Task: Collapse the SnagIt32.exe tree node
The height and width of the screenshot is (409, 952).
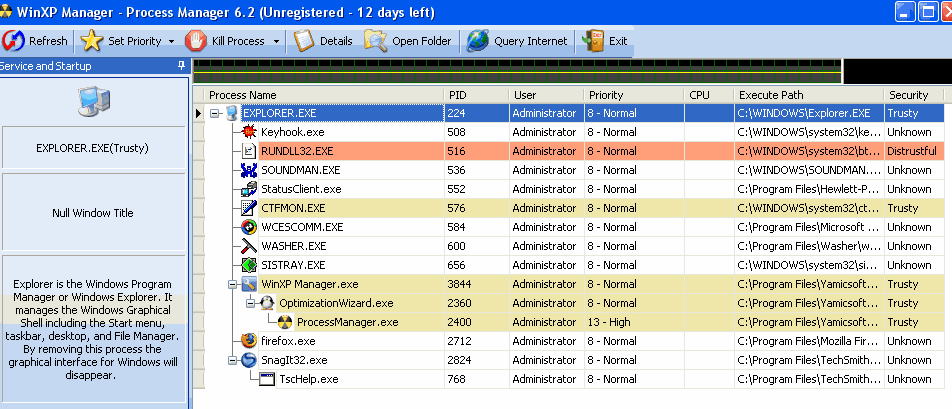Action: [x=232, y=360]
